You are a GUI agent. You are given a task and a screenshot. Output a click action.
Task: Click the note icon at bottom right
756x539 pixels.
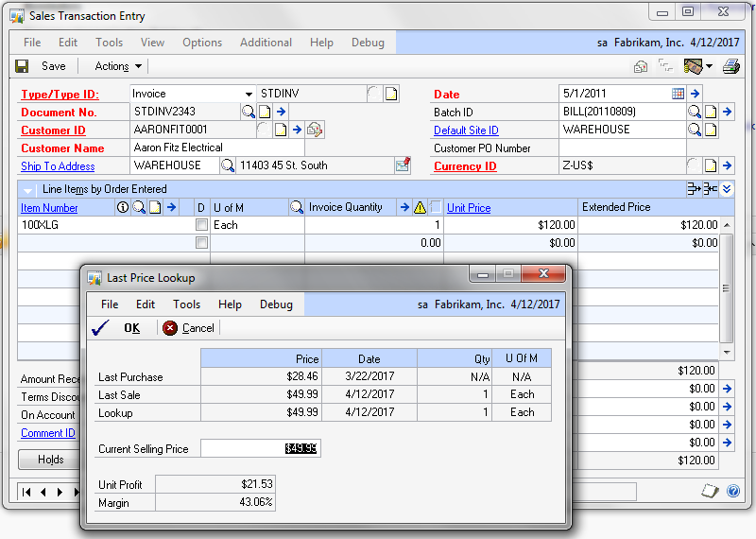coord(710,491)
